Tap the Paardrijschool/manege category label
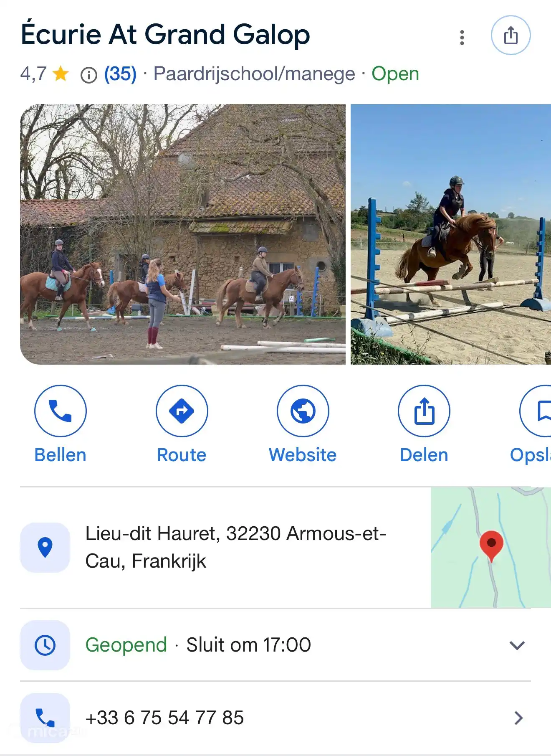 pyautogui.click(x=254, y=74)
